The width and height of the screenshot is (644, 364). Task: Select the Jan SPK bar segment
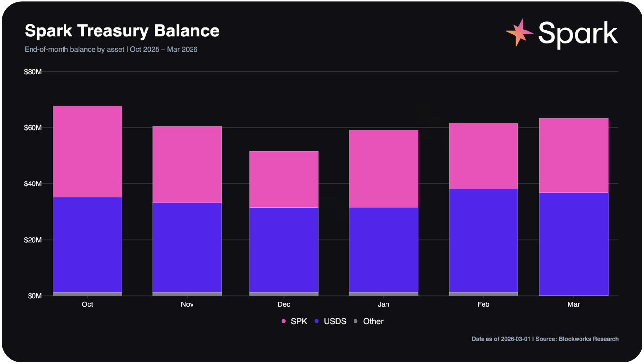pyautogui.click(x=384, y=169)
